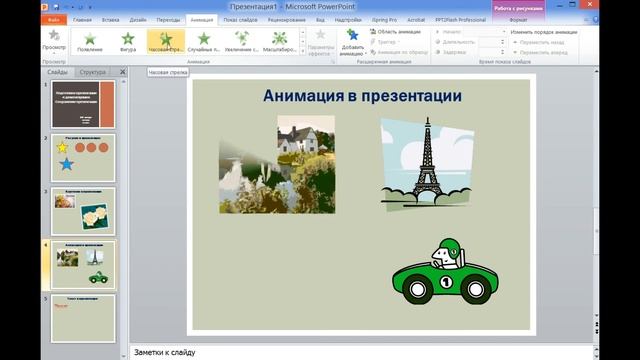Click the Анимация по образцу painter

tap(399, 52)
